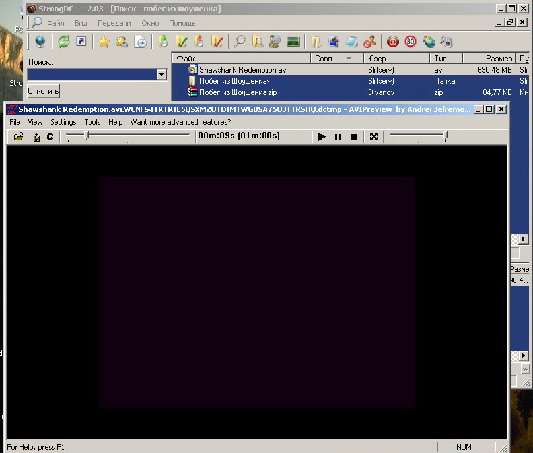Viewport: 533px width, 453px height.
Task: Click the open-file icon in AVIPreview toolbar
Action: tap(18, 137)
